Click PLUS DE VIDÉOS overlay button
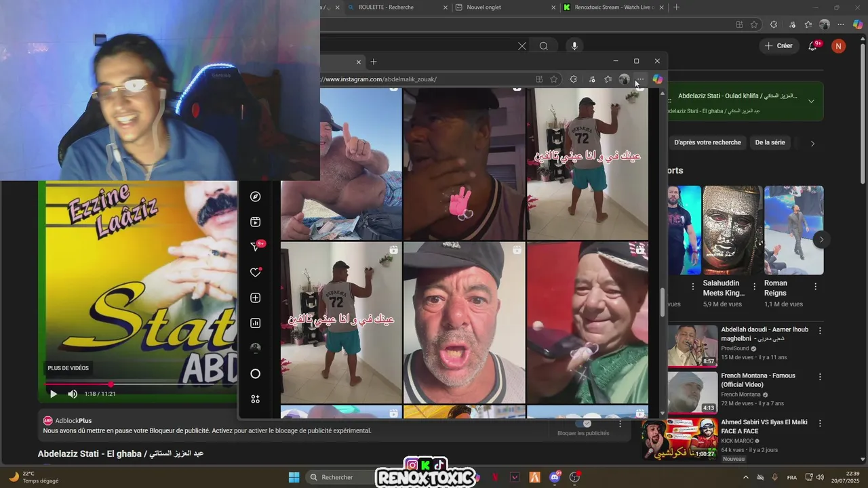 [68, 368]
